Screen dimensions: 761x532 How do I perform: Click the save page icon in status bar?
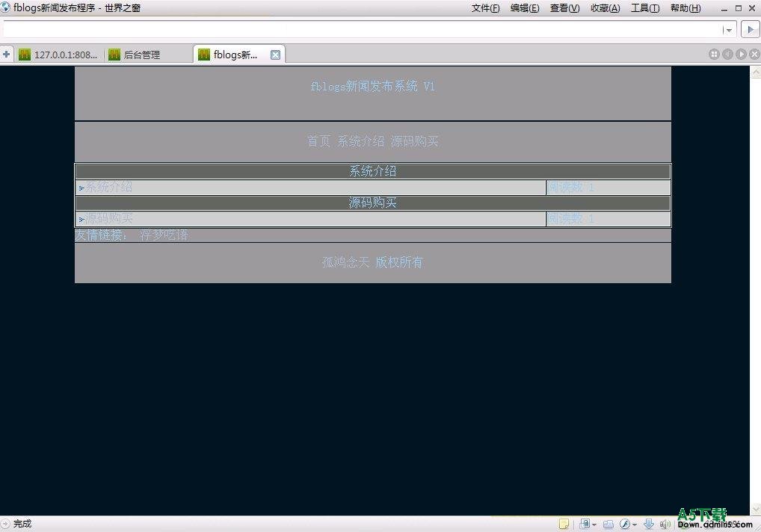point(585,524)
